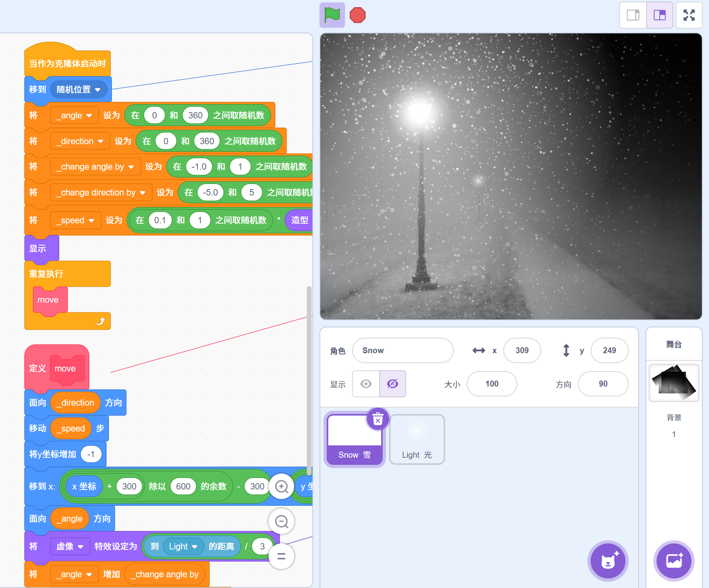Open the 虚像 effect dropdown

coord(81,547)
